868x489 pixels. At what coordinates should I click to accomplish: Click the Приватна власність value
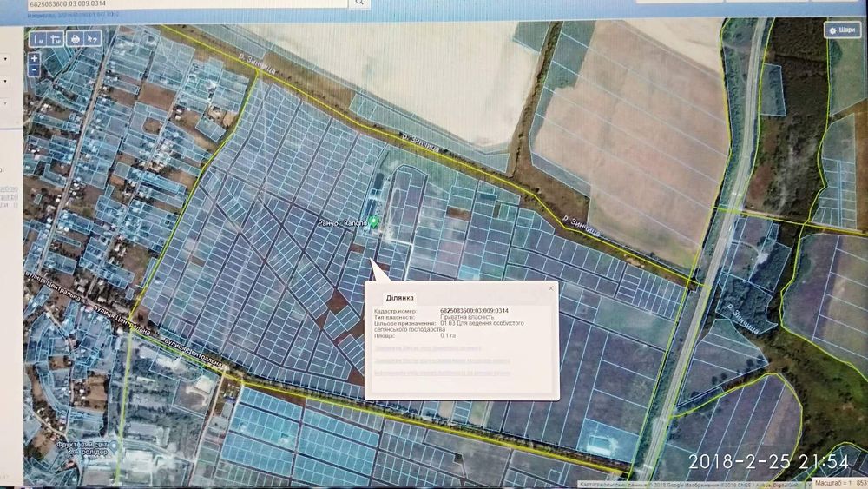(x=467, y=317)
